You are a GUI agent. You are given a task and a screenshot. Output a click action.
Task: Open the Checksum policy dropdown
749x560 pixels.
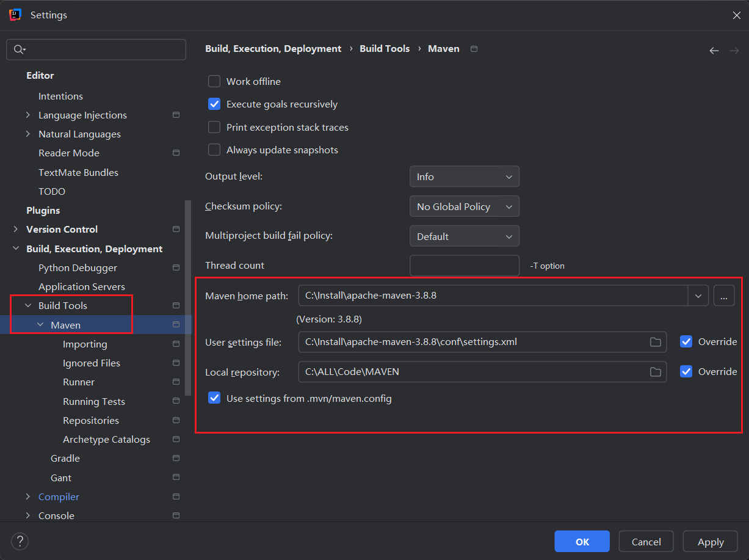[465, 206]
